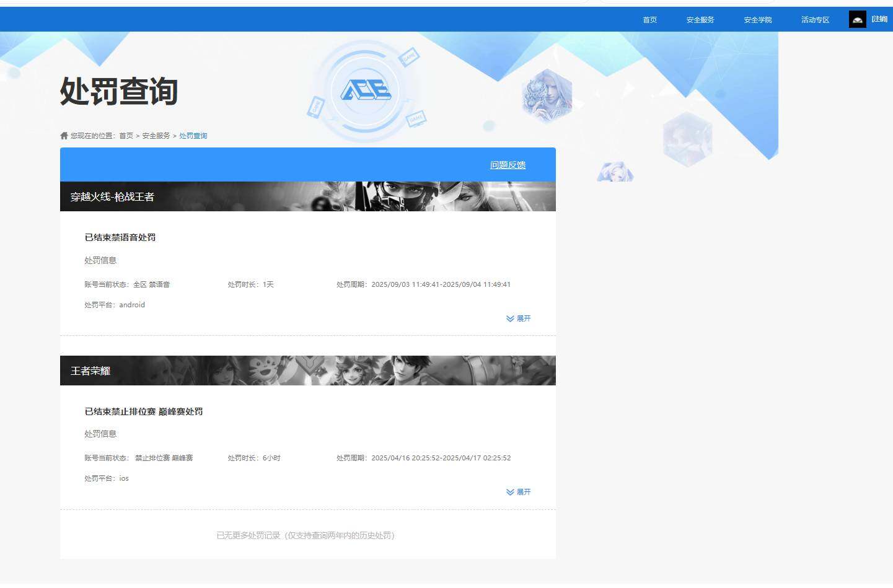Go to 首页 in the top navigation
The height and width of the screenshot is (588, 893).
(650, 20)
